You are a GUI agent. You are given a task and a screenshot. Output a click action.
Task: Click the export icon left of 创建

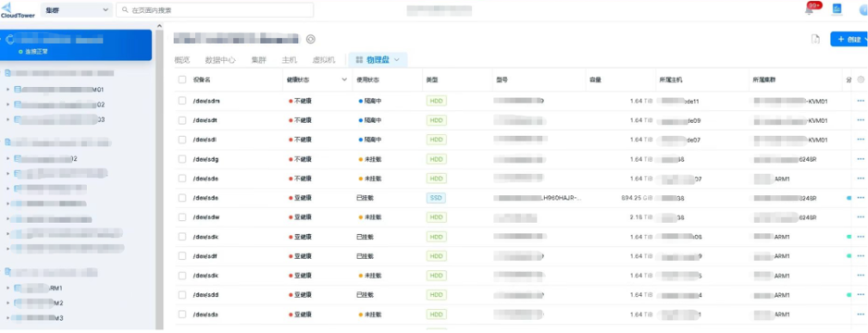tap(815, 39)
